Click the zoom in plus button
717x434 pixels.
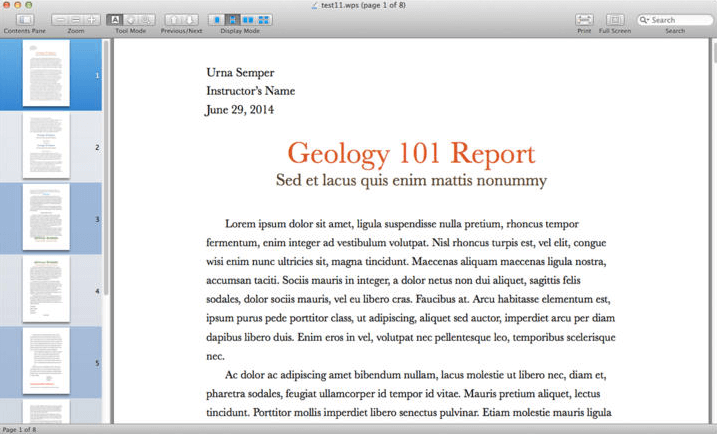click(92, 20)
